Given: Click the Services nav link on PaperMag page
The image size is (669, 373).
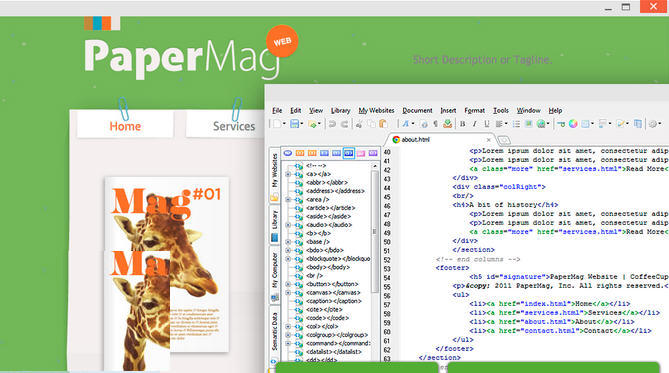Looking at the screenshot, I should click(x=234, y=126).
